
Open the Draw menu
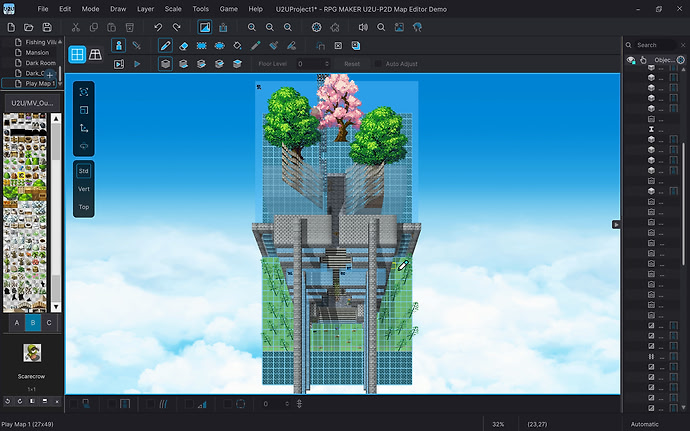pyautogui.click(x=118, y=9)
